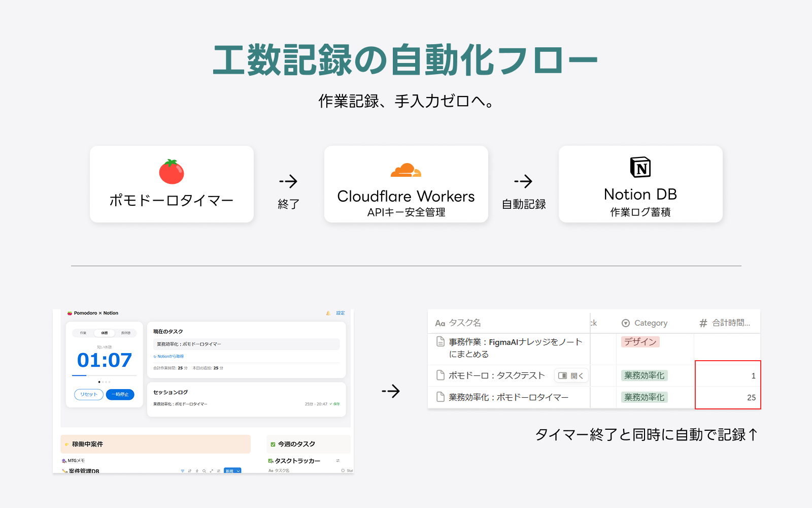The height and width of the screenshot is (508, 812).
Task: Click the green checkmark next to 保存
Action: (x=330, y=403)
